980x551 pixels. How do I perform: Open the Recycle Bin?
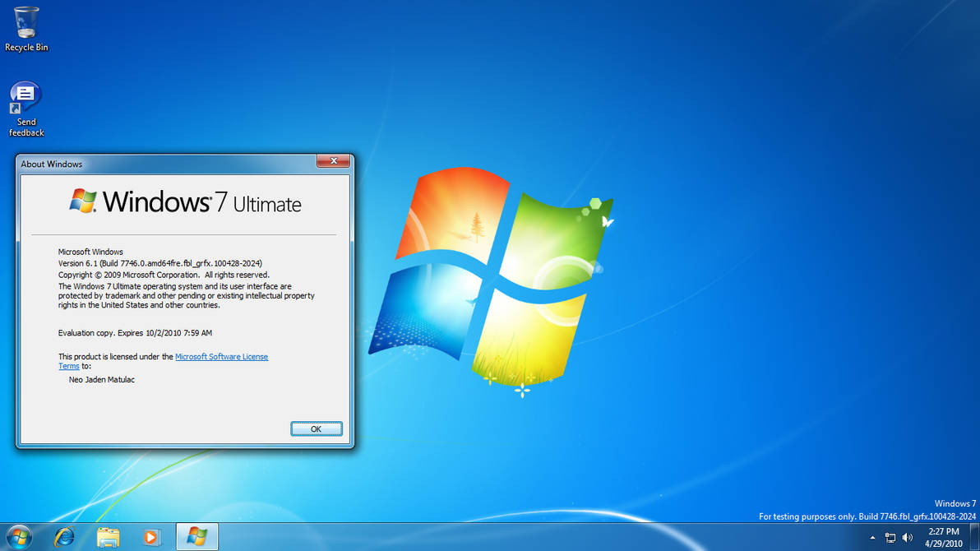coord(25,23)
